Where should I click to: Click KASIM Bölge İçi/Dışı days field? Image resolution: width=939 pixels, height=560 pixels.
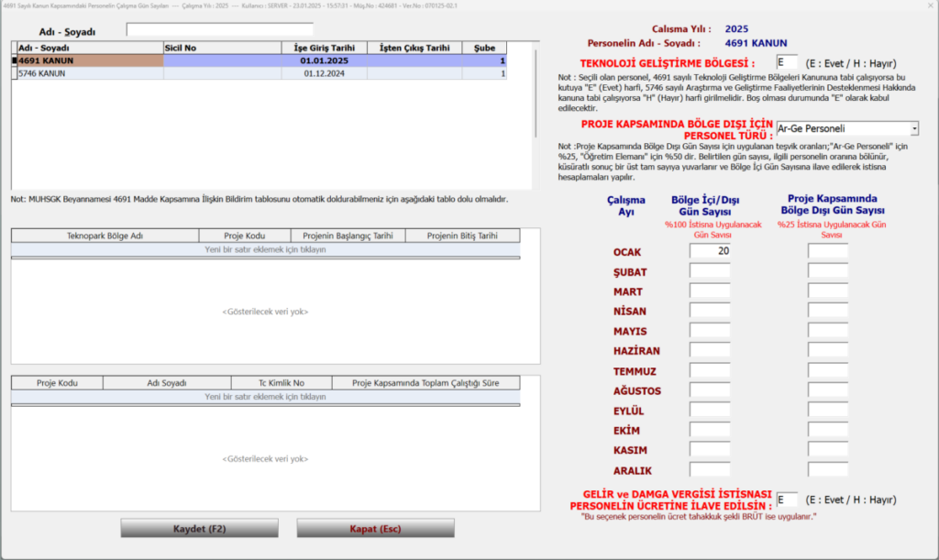710,449
